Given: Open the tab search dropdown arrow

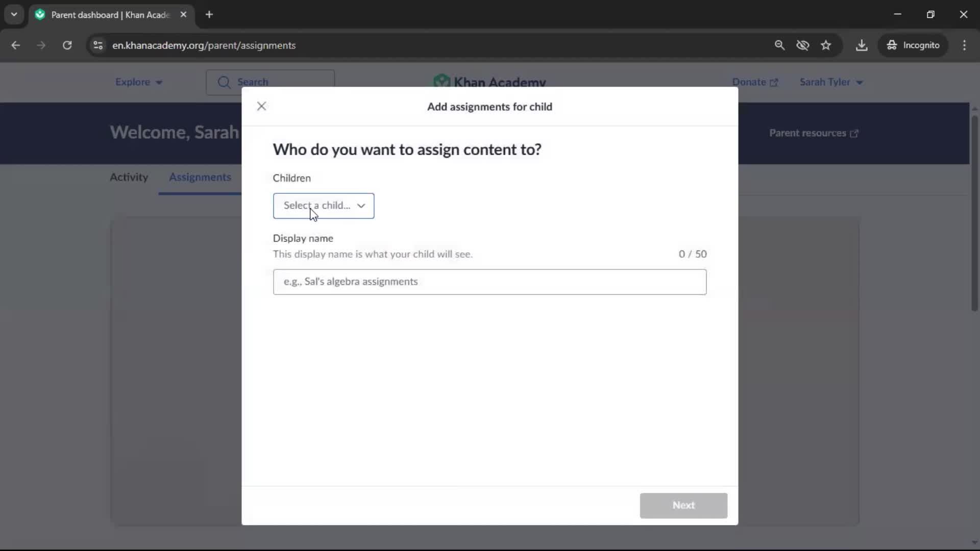Looking at the screenshot, I should [x=14, y=14].
